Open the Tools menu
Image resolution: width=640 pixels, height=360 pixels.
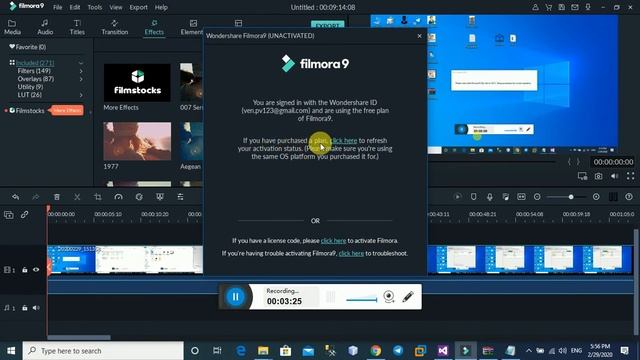point(95,7)
